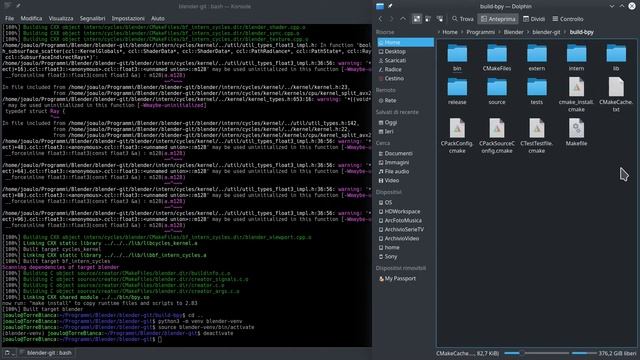640x360 pixels.
Task: Open the File menu in Konsole
Action: [9, 18]
